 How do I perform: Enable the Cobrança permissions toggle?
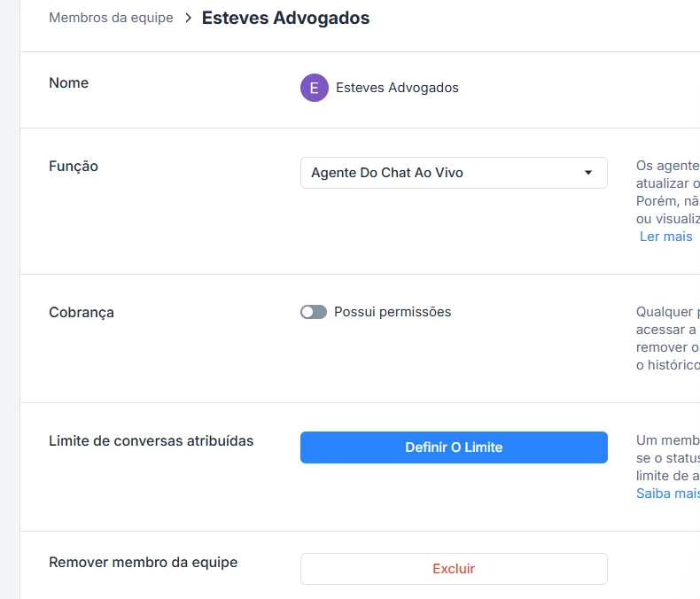coord(314,312)
